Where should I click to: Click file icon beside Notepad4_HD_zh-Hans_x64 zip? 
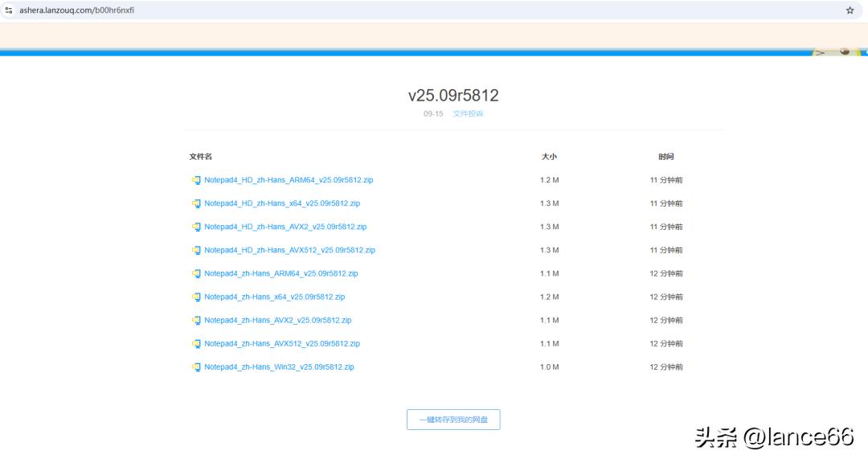[x=196, y=203]
